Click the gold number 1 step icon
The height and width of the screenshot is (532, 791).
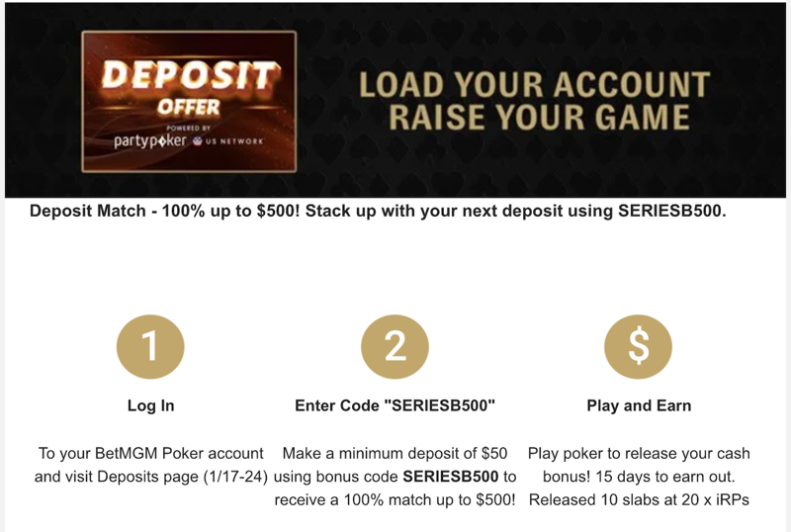[150, 347]
